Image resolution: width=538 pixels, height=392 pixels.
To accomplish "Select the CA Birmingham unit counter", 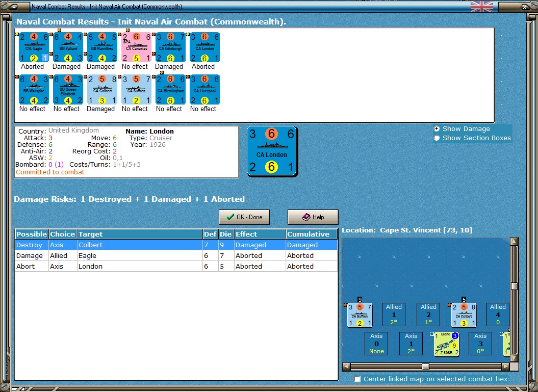I will click(x=170, y=90).
